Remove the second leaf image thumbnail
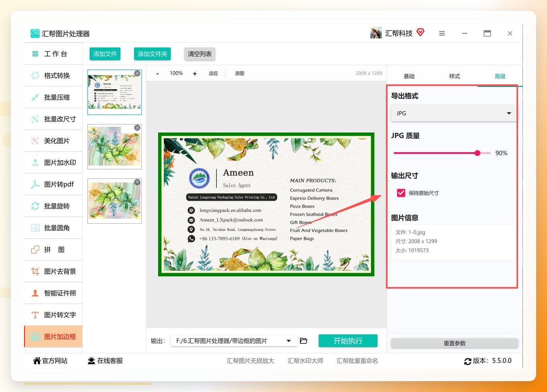This screenshot has height=392, width=547. 137,128
